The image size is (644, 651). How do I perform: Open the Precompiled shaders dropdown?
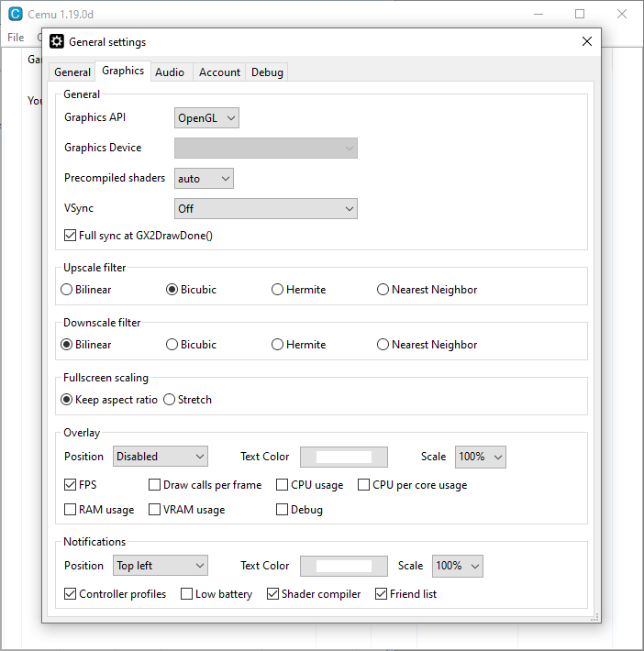(204, 179)
